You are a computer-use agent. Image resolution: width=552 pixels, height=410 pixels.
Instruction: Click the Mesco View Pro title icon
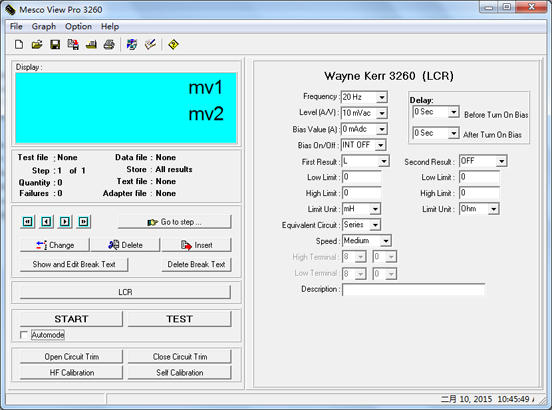pos(10,10)
